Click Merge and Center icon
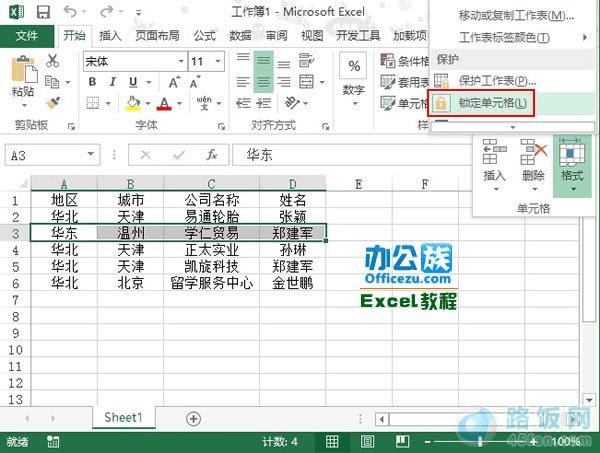This screenshot has width=600, height=453. coord(307,82)
